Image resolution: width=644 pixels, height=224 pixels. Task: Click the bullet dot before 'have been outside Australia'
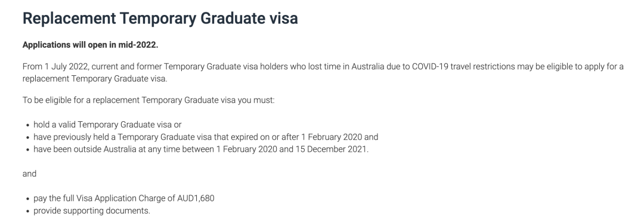(27, 149)
